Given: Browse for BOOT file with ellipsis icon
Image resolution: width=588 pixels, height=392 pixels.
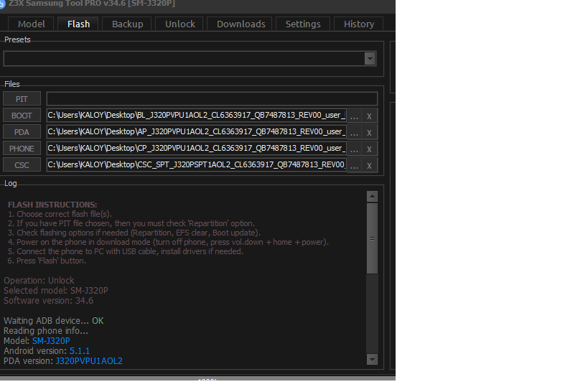Looking at the screenshot, I should coord(354,116).
